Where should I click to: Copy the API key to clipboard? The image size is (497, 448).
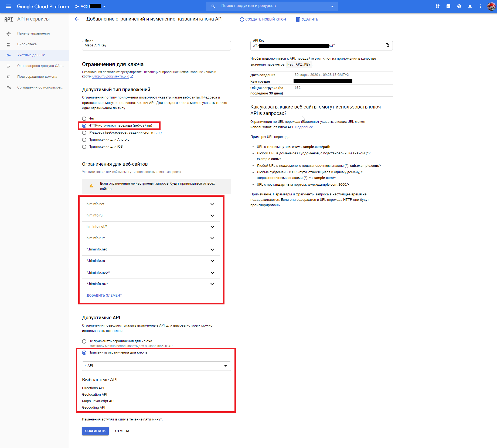[x=387, y=45]
